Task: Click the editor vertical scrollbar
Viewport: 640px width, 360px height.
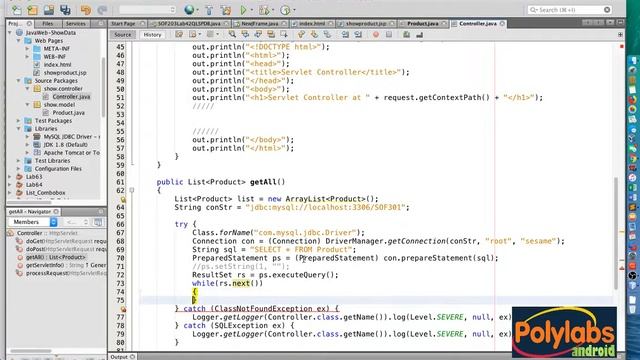Action: tap(616, 234)
